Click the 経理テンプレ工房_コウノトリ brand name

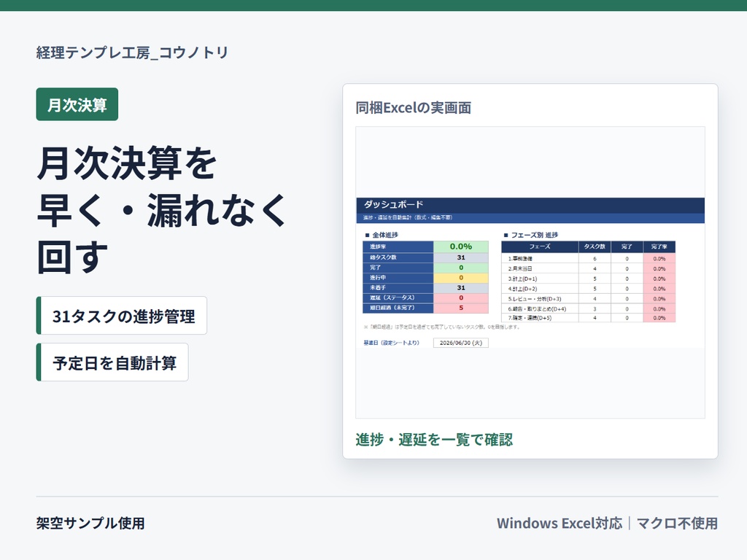[x=133, y=52]
